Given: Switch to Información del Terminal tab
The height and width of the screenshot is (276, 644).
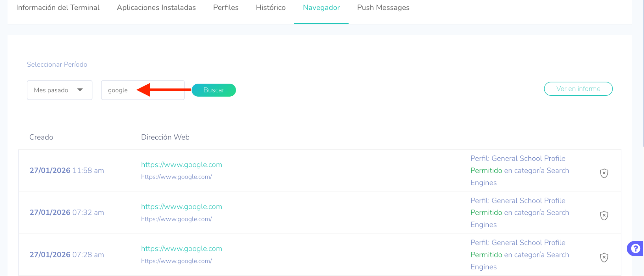Looking at the screenshot, I should pyautogui.click(x=58, y=8).
